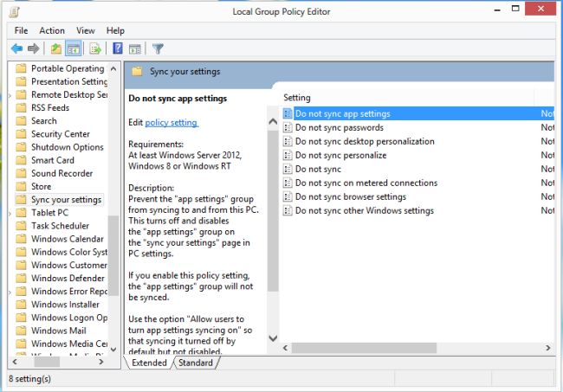Image resolution: width=563 pixels, height=392 pixels.
Task: Click the Back arrow toolbar icon
Action: (x=16, y=48)
